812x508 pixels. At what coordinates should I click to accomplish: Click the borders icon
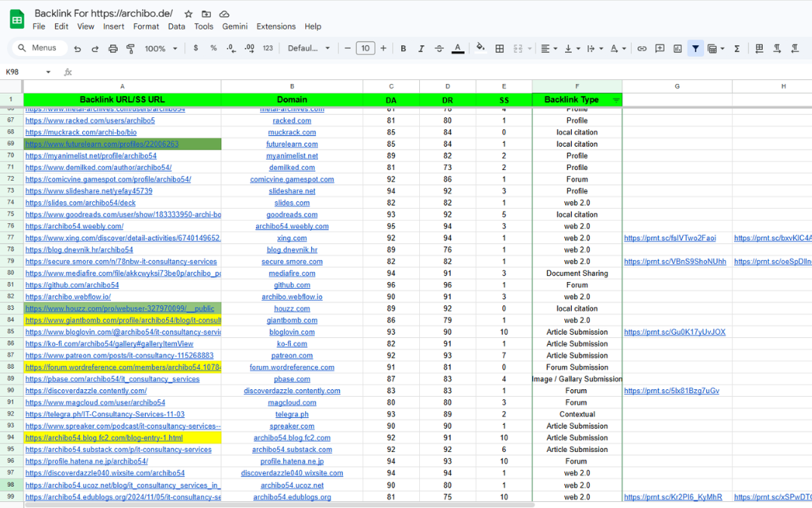pos(499,48)
